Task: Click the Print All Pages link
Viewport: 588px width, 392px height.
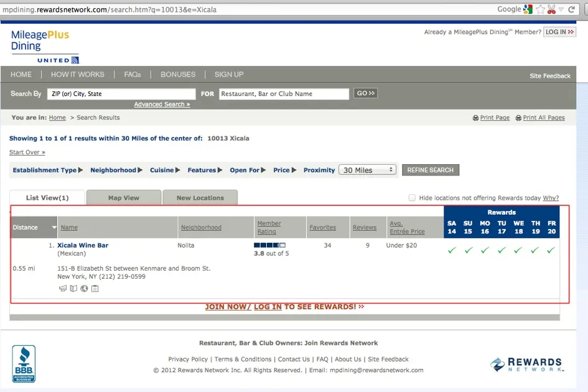Action: pyautogui.click(x=544, y=118)
